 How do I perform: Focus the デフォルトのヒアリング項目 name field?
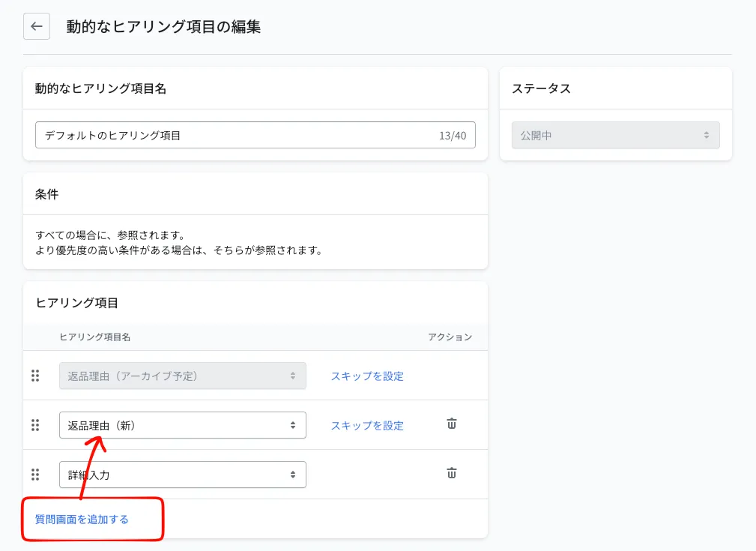click(x=255, y=135)
